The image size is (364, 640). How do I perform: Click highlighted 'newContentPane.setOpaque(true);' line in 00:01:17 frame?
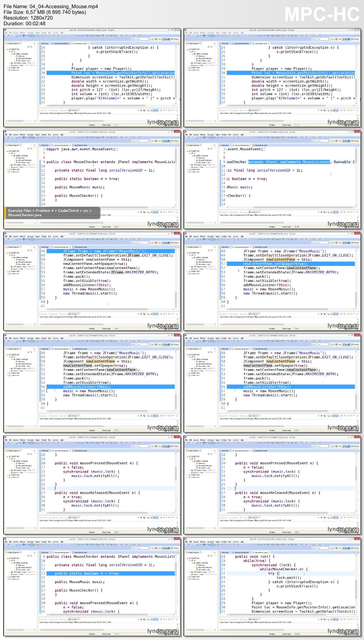291,264
